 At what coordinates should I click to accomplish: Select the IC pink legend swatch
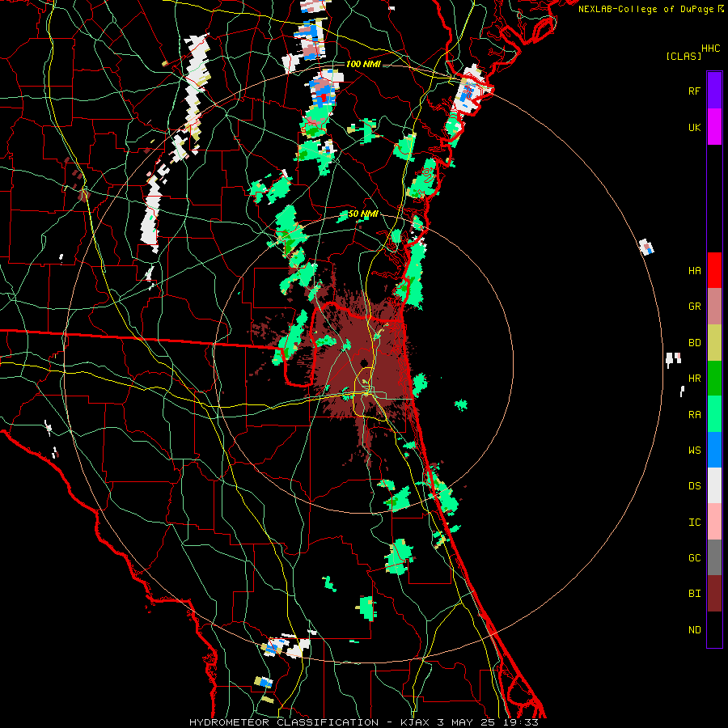pyautogui.click(x=714, y=522)
